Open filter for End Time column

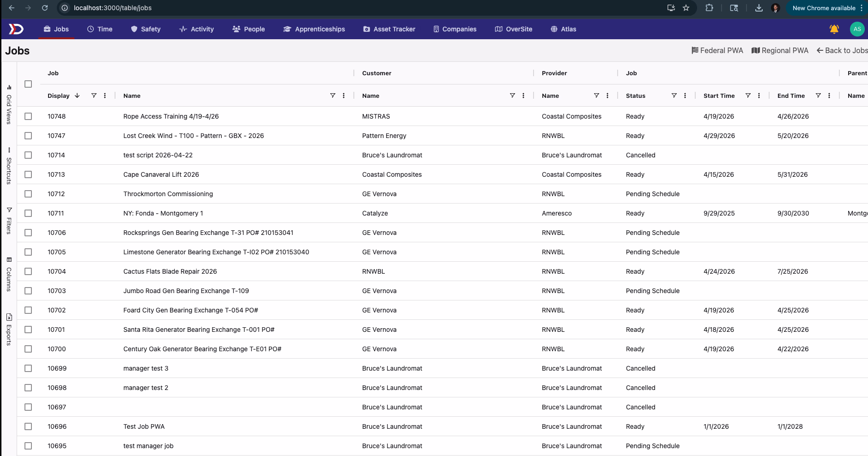pos(818,96)
